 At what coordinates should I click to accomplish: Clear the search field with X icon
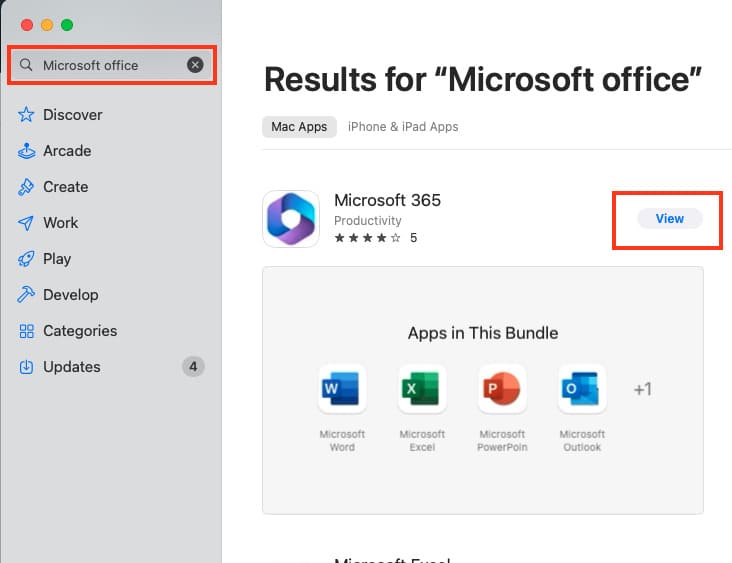(x=195, y=65)
